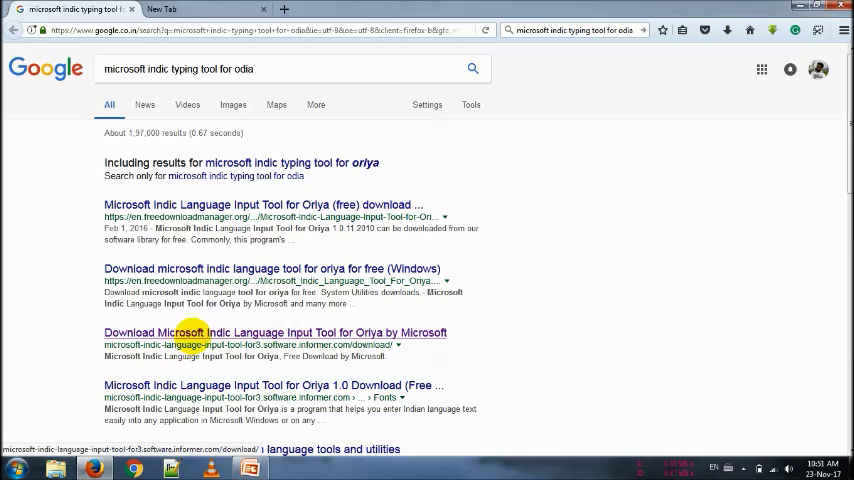Expand options arrow beside the Fonts breadcrumb
The image size is (854, 480).
coord(402,398)
